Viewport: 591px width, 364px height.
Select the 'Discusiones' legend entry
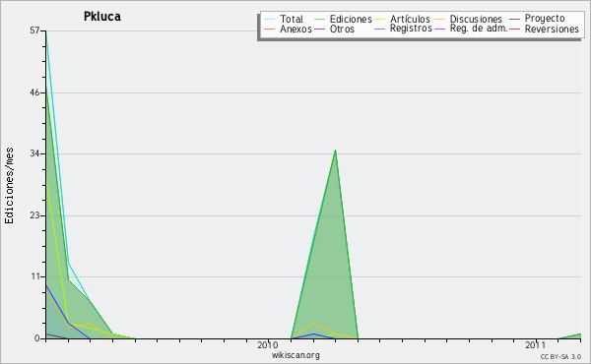(476, 20)
